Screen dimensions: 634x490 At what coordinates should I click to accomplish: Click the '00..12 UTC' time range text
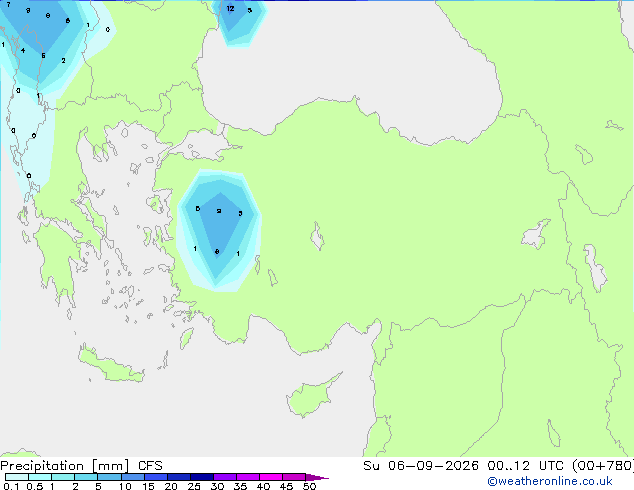(525, 466)
